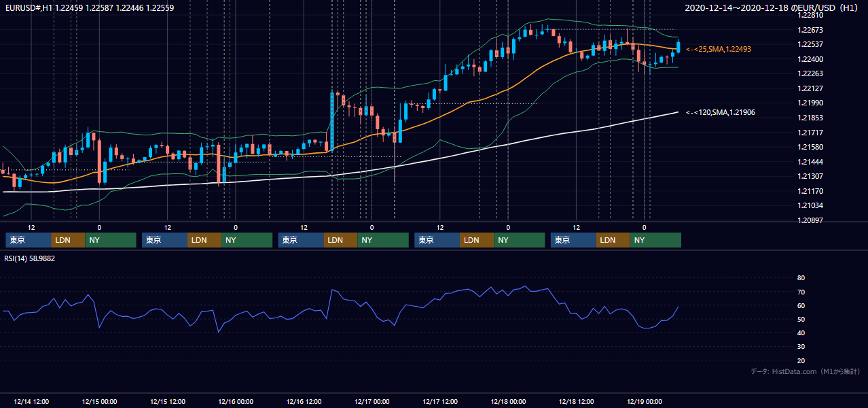Click the 12/15 12:00 time axis label

tap(167, 401)
